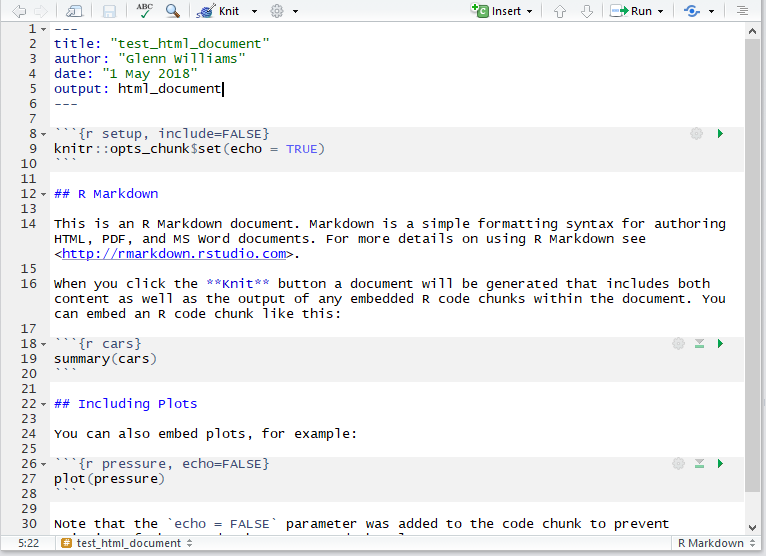The width and height of the screenshot is (766, 556).
Task: Click the {r cars} chunk header
Action: [x=98, y=343]
